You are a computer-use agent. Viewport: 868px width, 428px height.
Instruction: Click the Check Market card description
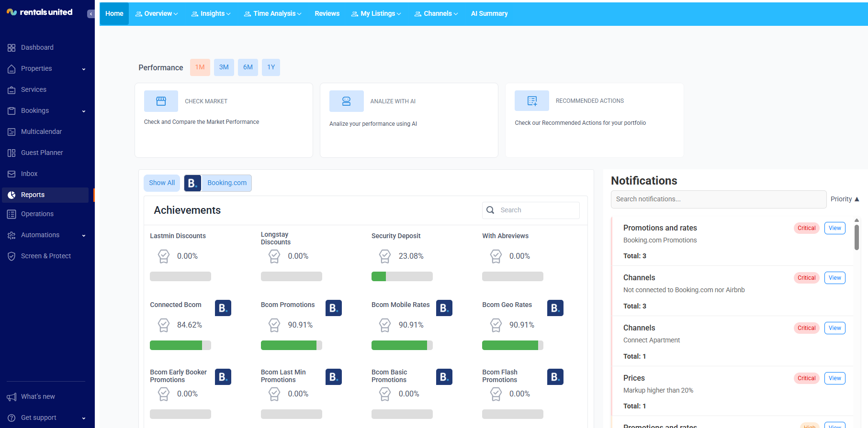(x=202, y=122)
